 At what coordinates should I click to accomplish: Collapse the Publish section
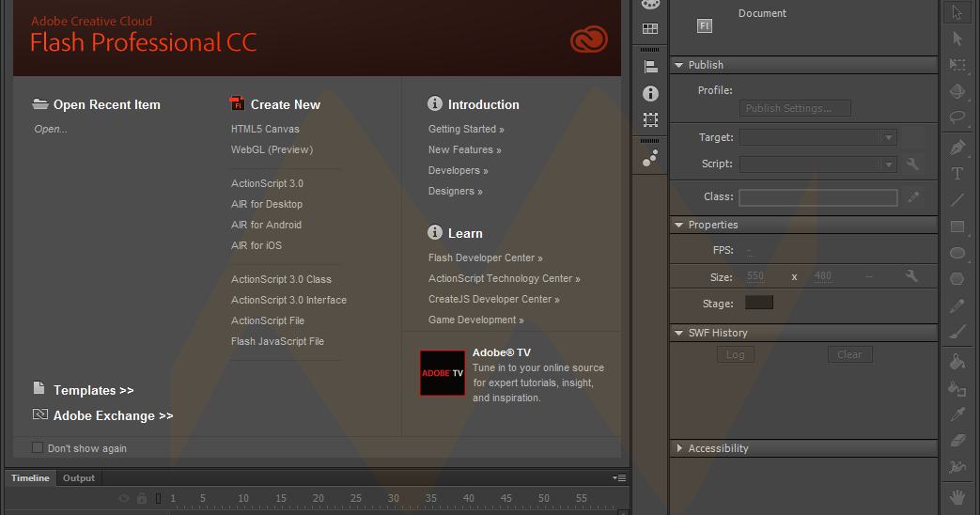point(678,65)
